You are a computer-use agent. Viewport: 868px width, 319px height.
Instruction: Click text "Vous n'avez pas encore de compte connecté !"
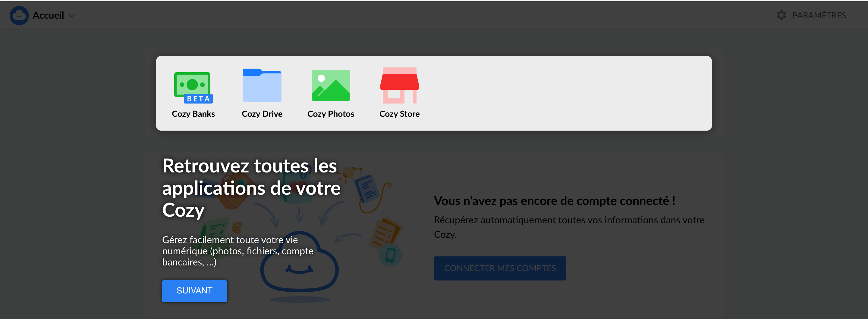click(x=554, y=201)
